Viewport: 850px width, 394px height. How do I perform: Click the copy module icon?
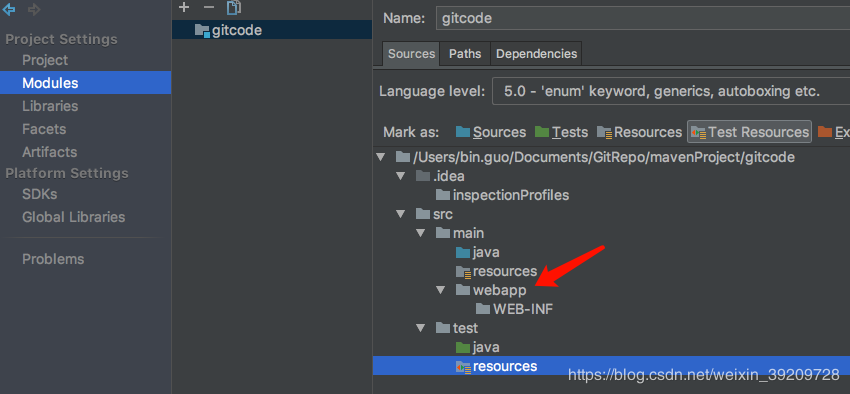pos(234,7)
